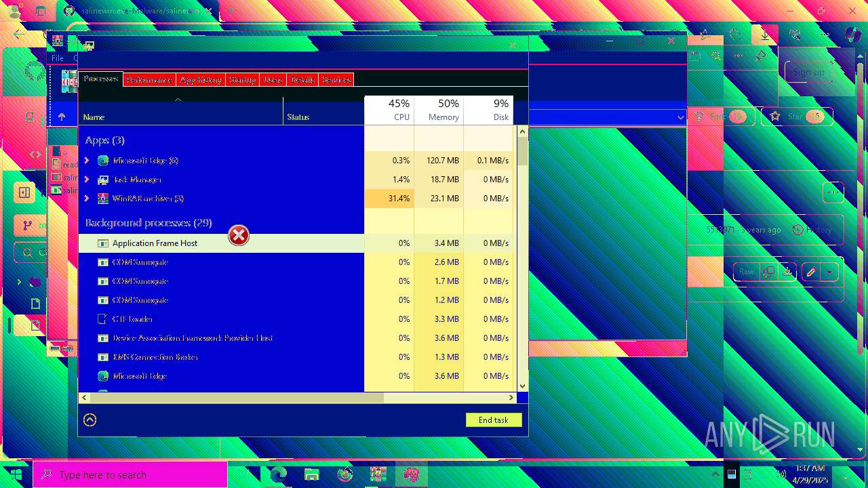Click the 120.7 MB memory value
Viewport: 868px width, 488px height.
click(x=439, y=161)
